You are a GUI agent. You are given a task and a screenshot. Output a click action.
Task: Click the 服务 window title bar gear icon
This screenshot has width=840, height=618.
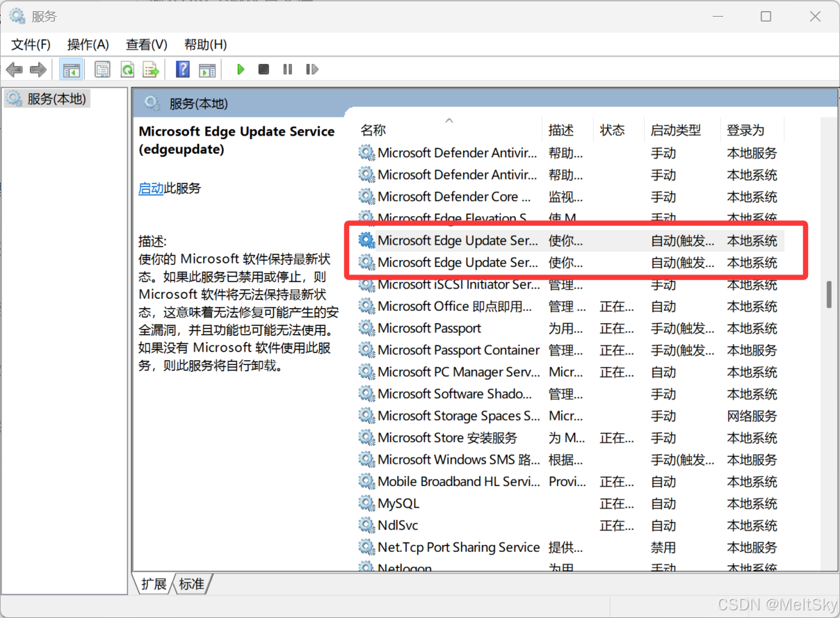click(17, 16)
